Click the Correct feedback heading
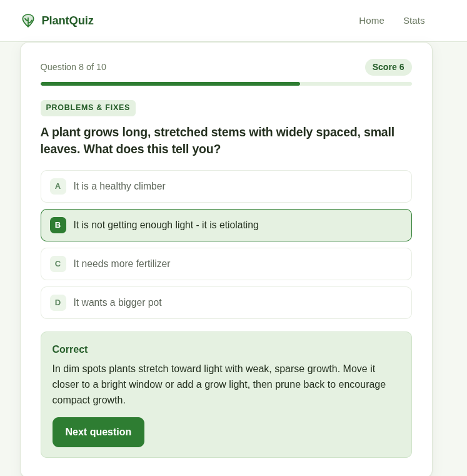 70,350
